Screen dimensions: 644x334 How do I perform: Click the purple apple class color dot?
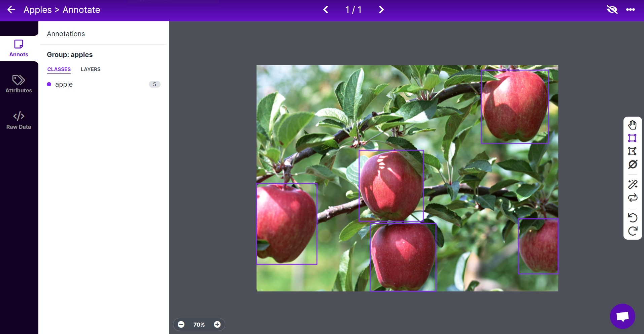(49, 84)
